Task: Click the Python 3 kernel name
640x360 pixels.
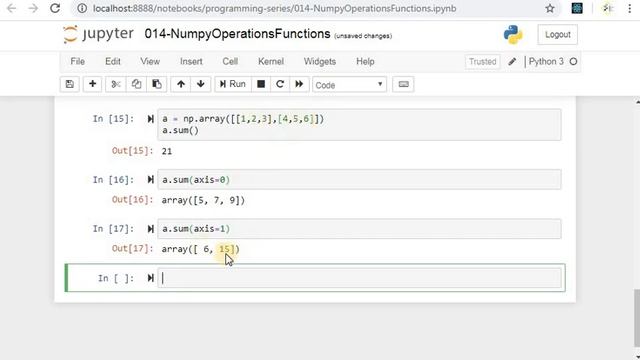Action: pos(546,62)
